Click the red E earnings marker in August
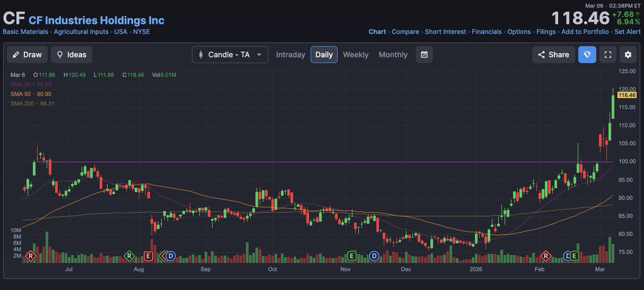Viewport: 644px width, 290px height. click(x=148, y=256)
